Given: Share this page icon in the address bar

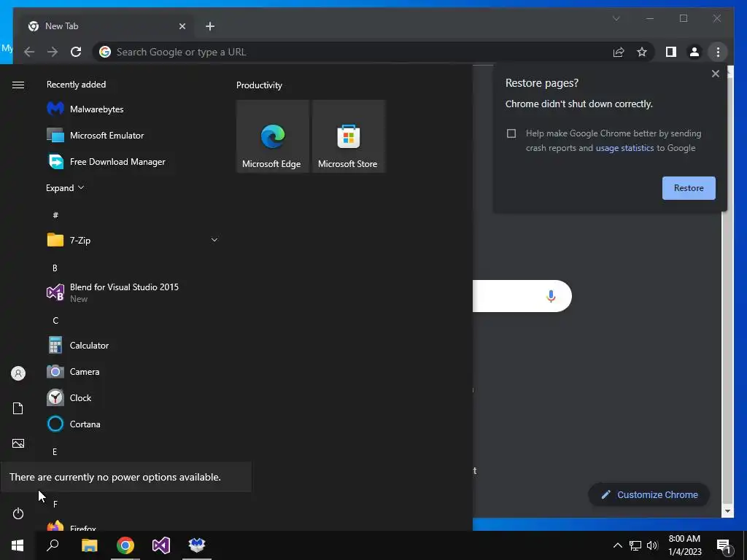Looking at the screenshot, I should click(619, 52).
